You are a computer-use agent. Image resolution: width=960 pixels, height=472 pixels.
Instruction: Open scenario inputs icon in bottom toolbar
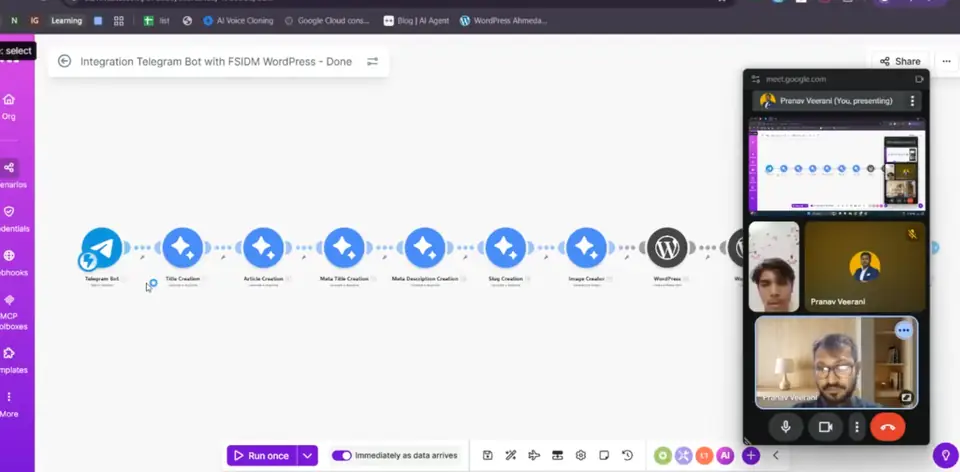pos(557,455)
